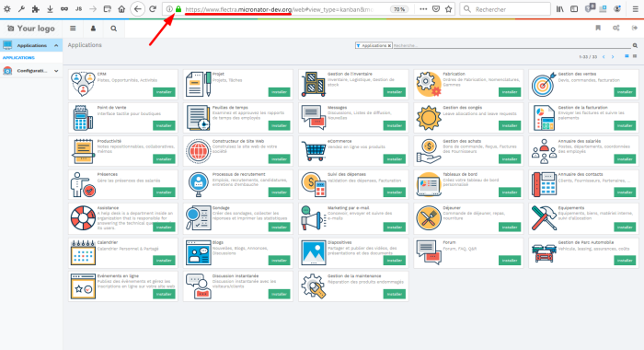Screen dimensions: 644x350
Task: Install the Tableaux de bord application
Action: click(510, 192)
